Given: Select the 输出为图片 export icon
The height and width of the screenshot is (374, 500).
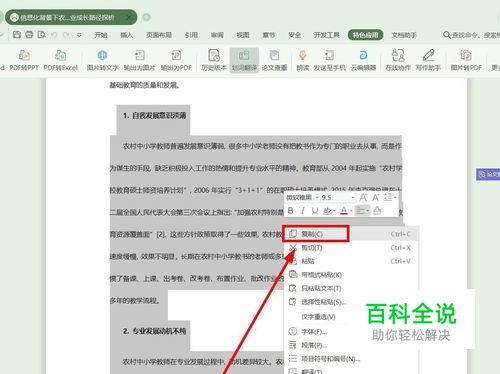Looking at the screenshot, I should point(139,56).
